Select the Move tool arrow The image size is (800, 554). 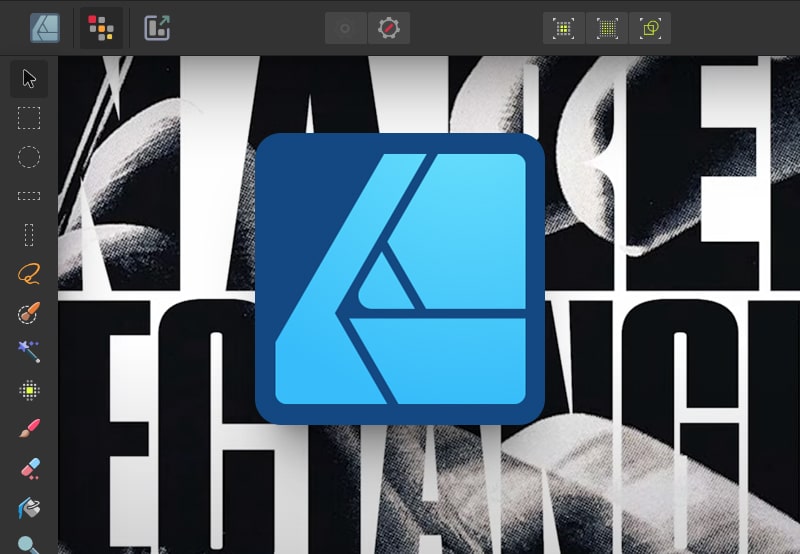click(29, 79)
